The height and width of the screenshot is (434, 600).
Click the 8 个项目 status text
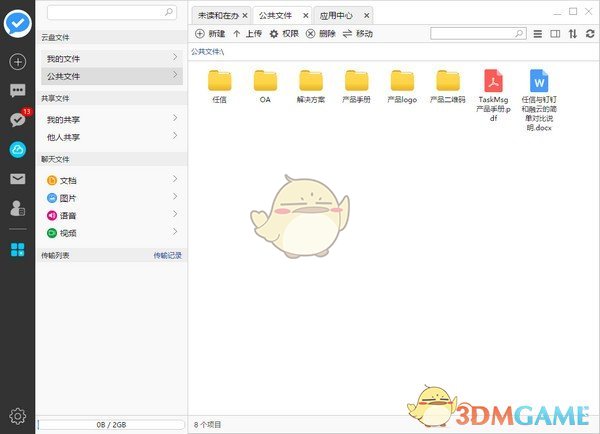pyautogui.click(x=207, y=424)
